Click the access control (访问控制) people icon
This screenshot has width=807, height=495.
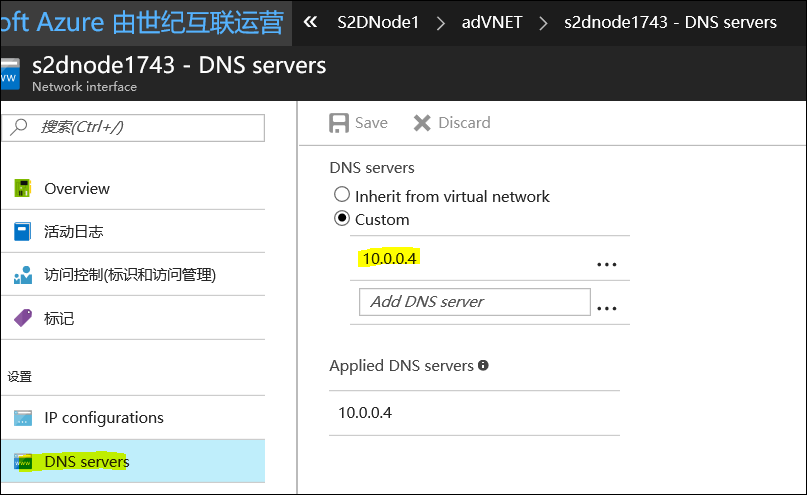click(23, 275)
